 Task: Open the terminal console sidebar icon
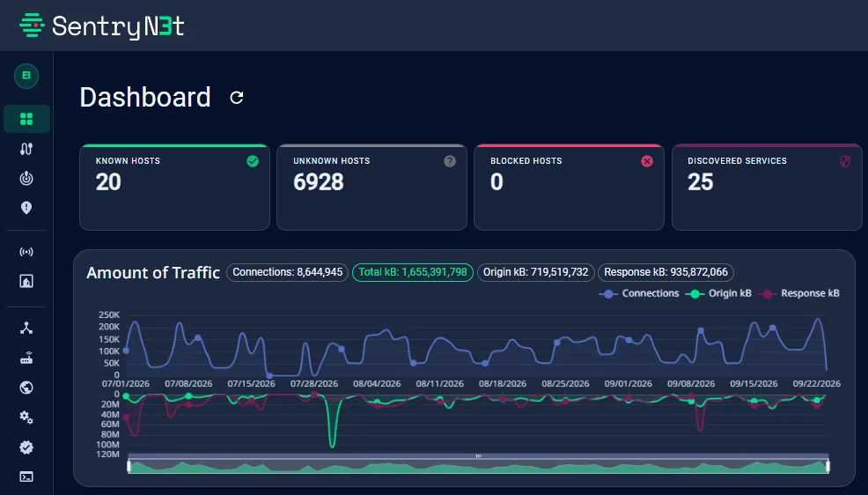(26, 477)
